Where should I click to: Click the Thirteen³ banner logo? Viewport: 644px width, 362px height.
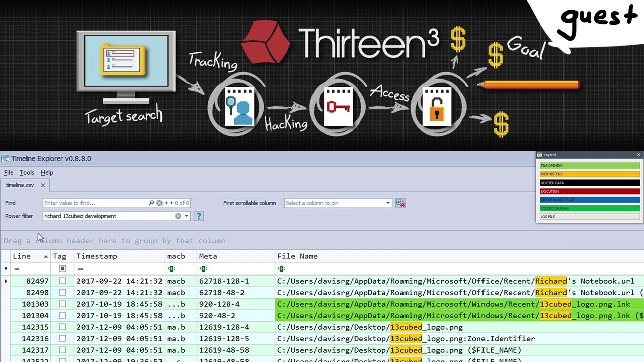pos(341,43)
